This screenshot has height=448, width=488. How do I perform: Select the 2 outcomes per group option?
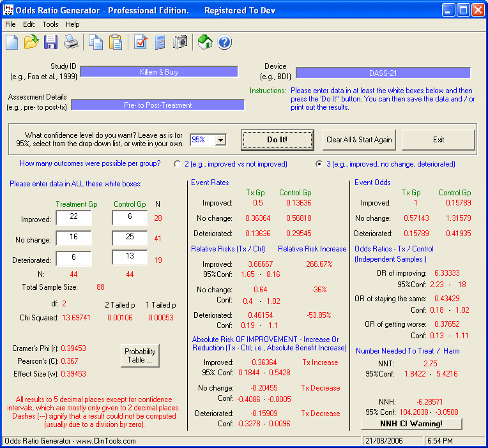tap(178, 164)
